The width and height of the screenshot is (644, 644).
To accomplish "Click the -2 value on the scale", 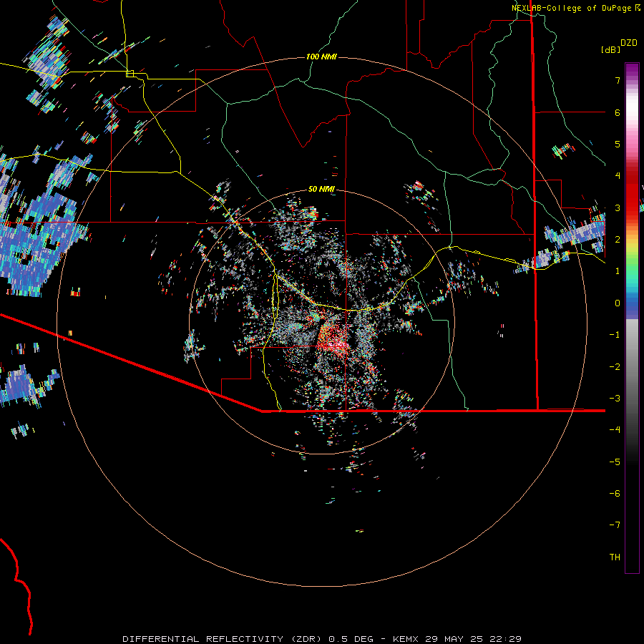I will coord(615,367).
